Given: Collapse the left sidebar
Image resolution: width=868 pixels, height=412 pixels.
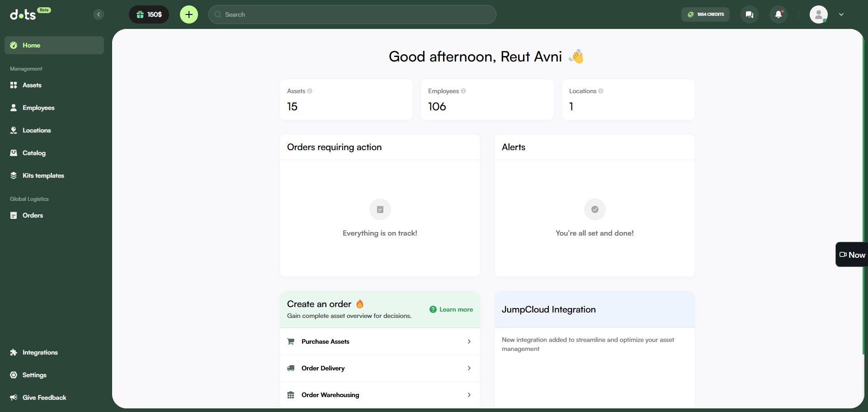Looking at the screenshot, I should pyautogui.click(x=99, y=14).
